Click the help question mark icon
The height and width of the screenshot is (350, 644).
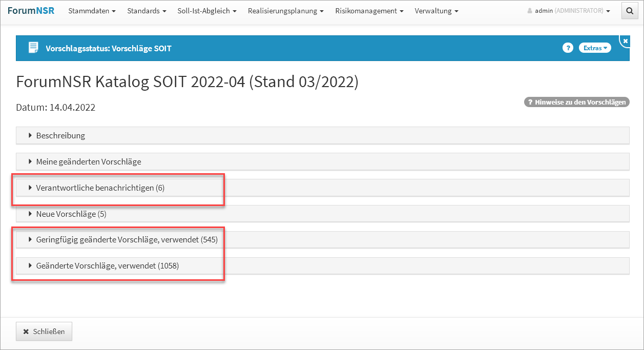[567, 48]
